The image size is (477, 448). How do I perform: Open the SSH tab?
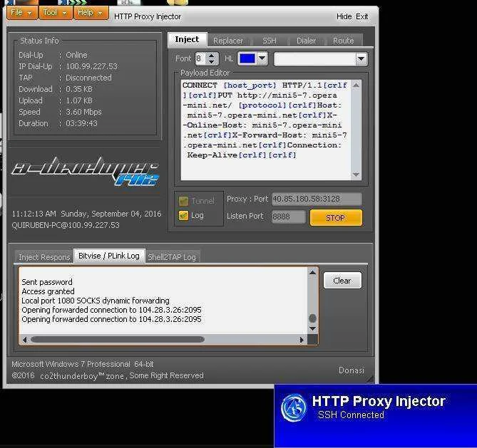pos(270,41)
